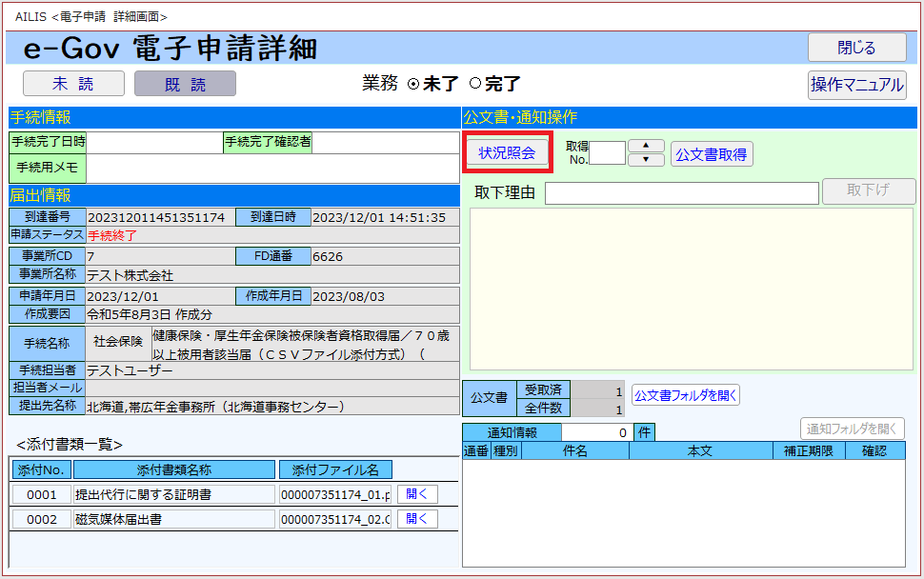Decrease 取得No. with the down arrow
Viewport: 924px width, 579px height.
tap(647, 160)
